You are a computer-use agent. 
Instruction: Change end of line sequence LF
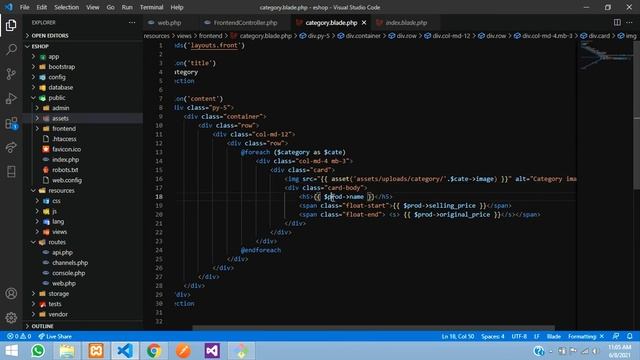536,336
